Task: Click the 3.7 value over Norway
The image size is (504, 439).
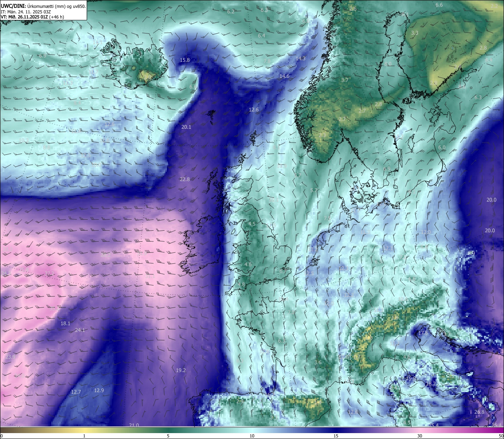Action: tap(345, 80)
